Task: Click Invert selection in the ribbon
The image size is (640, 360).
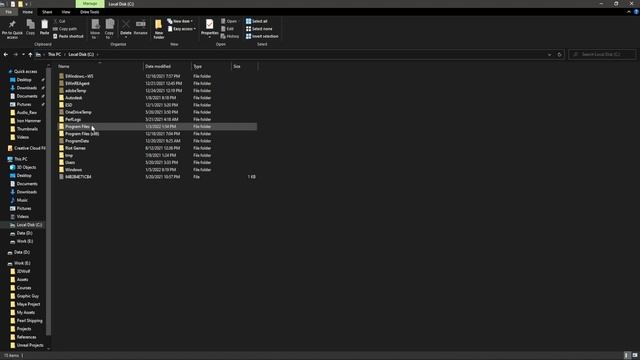Action: [x=262, y=36]
